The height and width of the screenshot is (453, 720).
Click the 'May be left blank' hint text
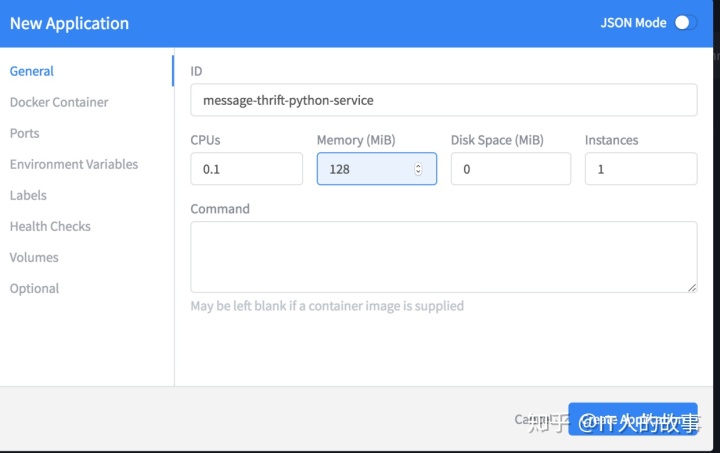coord(327,306)
